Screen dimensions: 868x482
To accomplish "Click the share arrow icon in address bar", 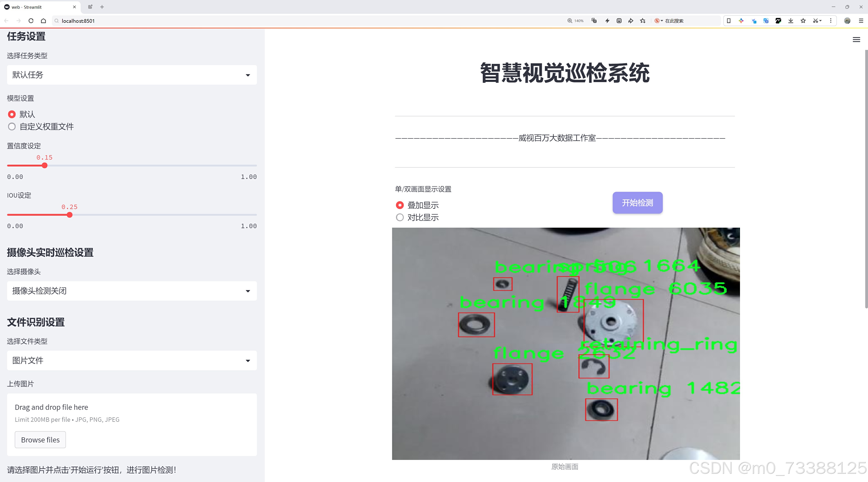I will (x=631, y=20).
